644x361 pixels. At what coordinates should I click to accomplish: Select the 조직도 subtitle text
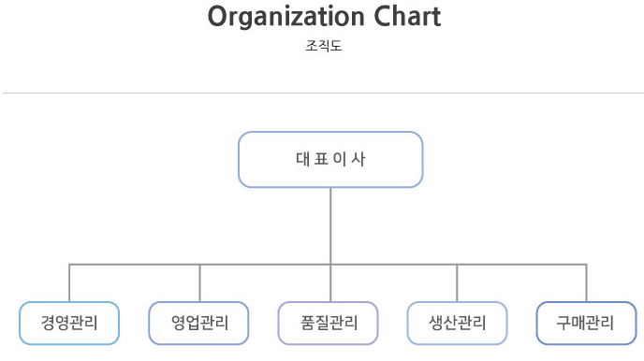[324, 46]
